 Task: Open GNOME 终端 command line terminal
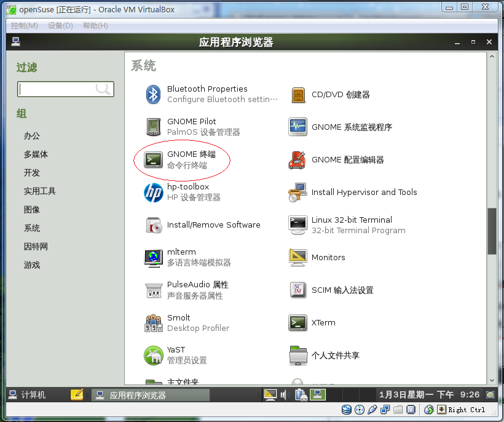coord(180,159)
